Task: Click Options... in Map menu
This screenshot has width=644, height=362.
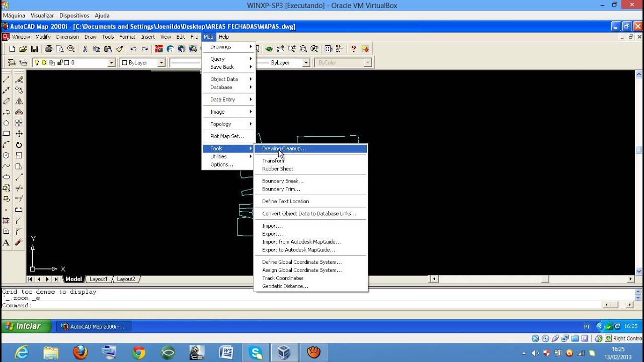Action: tap(229, 164)
